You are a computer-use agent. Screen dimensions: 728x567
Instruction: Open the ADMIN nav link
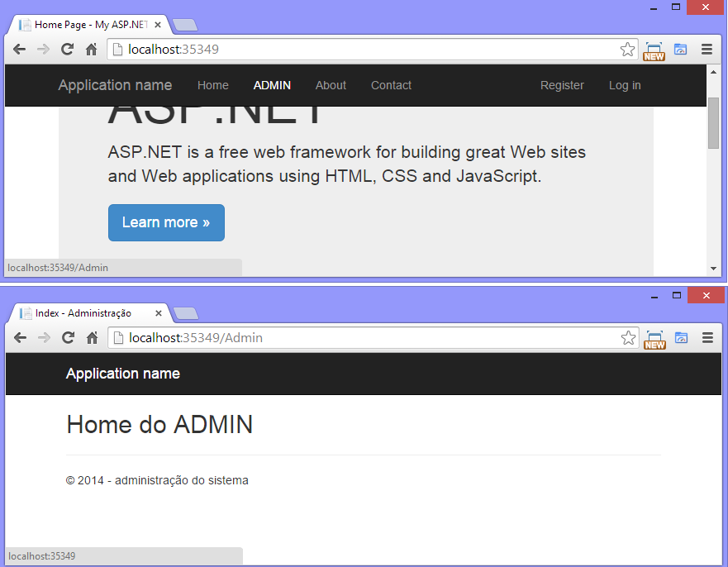[272, 85]
